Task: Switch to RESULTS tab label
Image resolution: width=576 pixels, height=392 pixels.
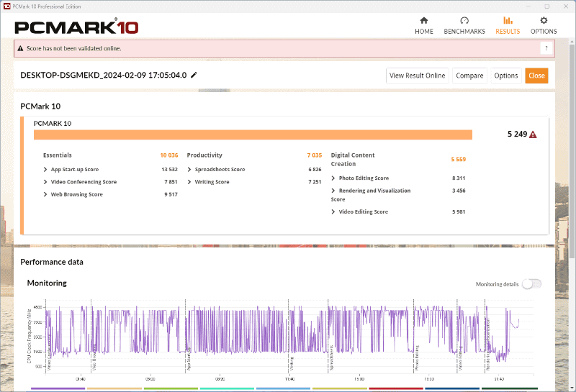Action: coord(508,32)
